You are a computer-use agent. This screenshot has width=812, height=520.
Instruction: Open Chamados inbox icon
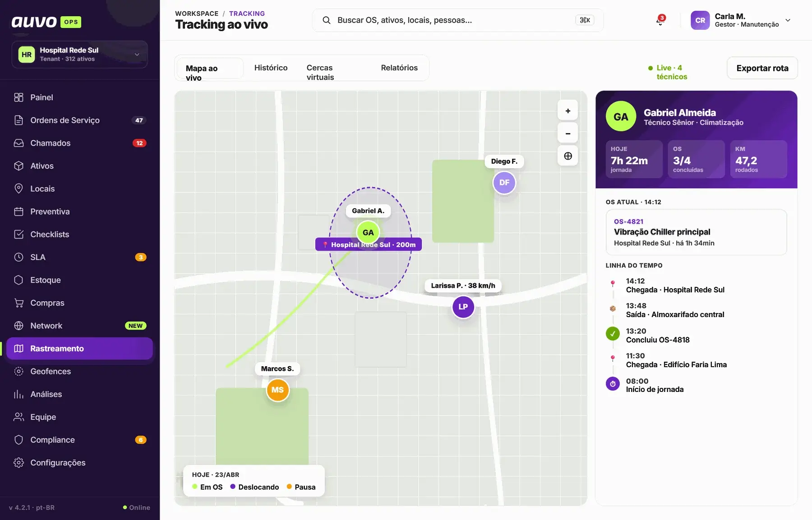click(x=18, y=143)
